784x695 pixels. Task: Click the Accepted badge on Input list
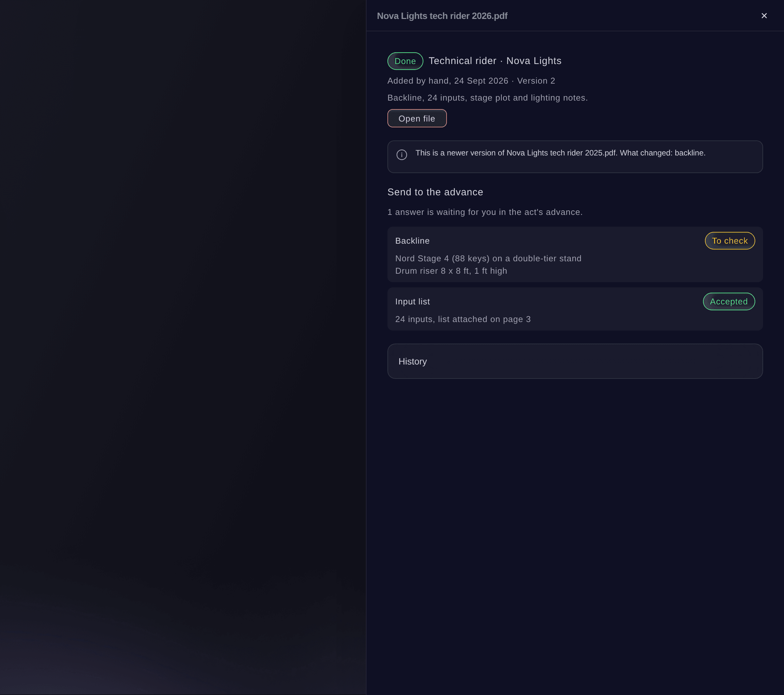[729, 301]
